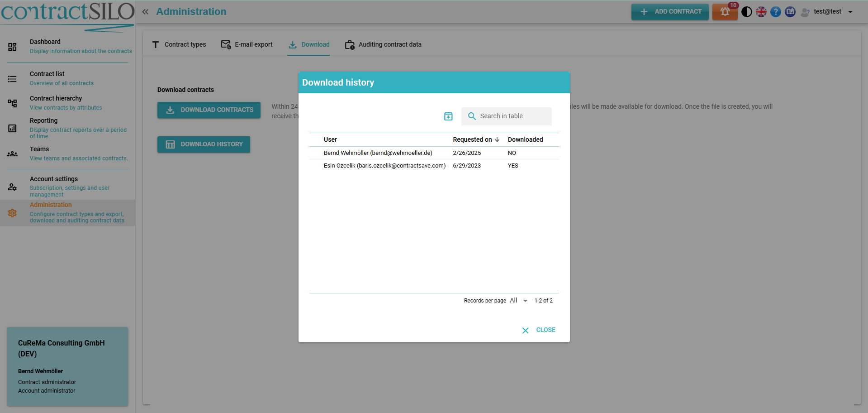Click the Reporting sidebar icon

pyautogui.click(x=12, y=129)
